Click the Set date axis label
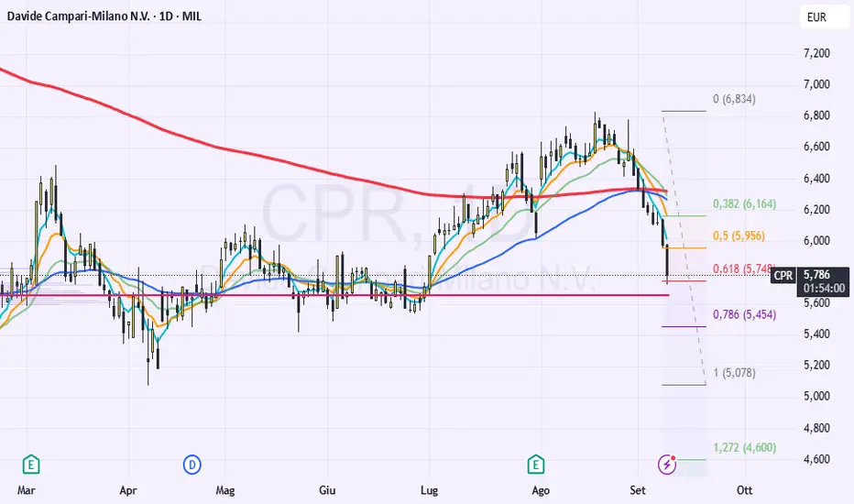The height and width of the screenshot is (504, 854). (x=637, y=490)
